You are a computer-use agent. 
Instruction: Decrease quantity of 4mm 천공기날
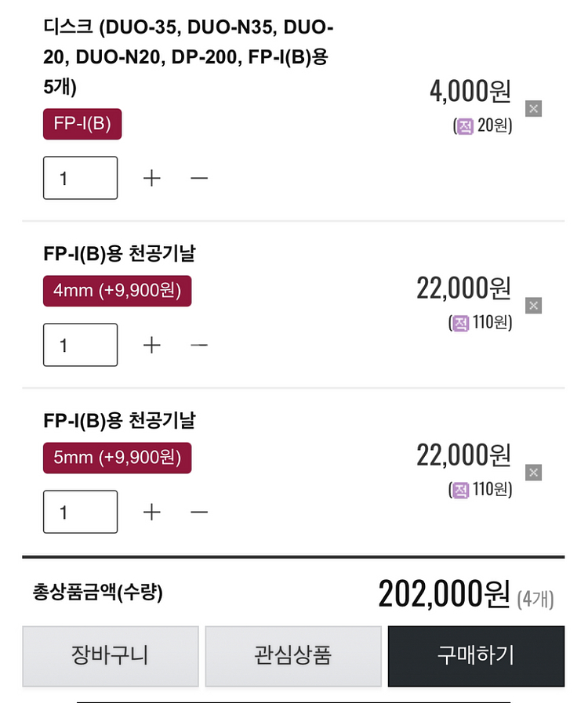[199, 345]
